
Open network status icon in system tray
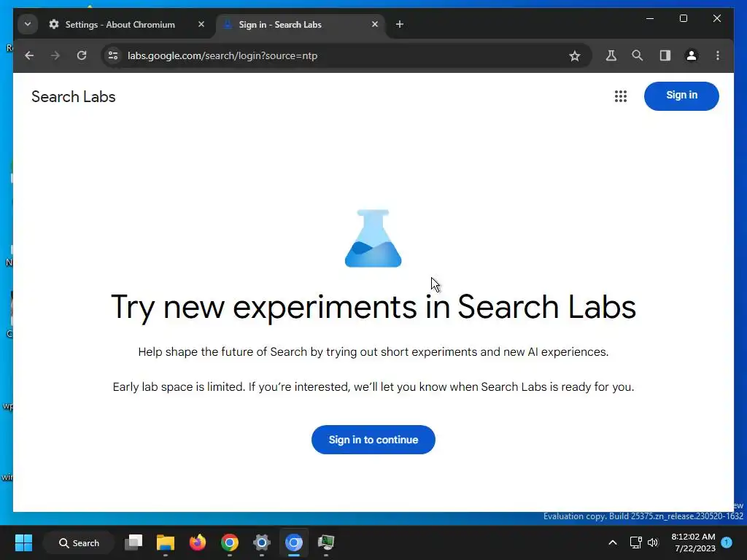click(x=635, y=542)
